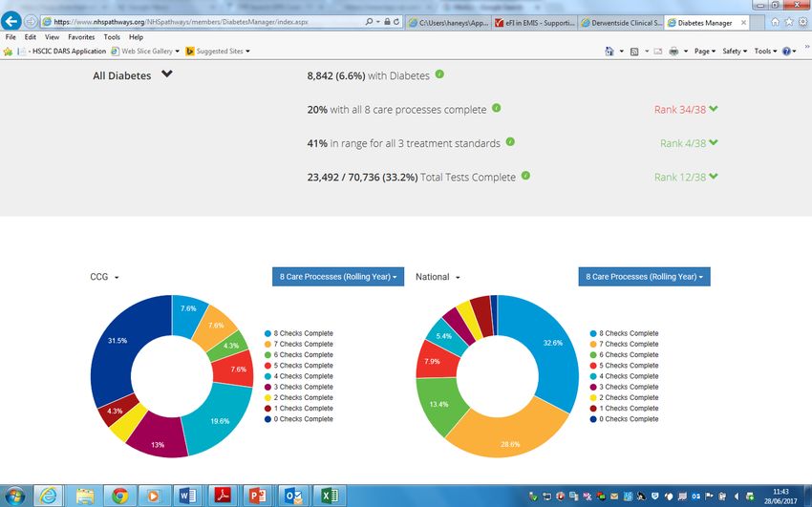
Task: Open Adobe Acrobat from the taskbar
Action: point(223,496)
